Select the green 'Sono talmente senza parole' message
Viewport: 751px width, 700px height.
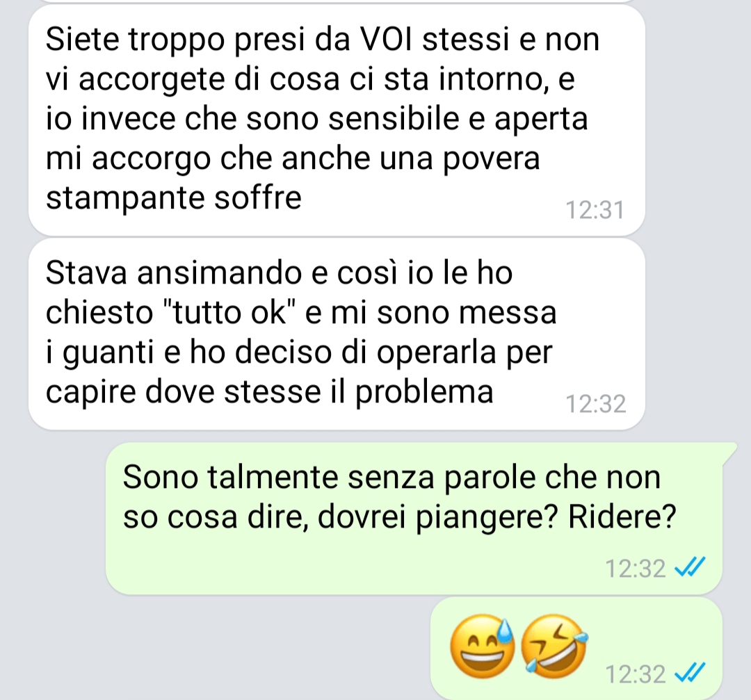pos(414,518)
